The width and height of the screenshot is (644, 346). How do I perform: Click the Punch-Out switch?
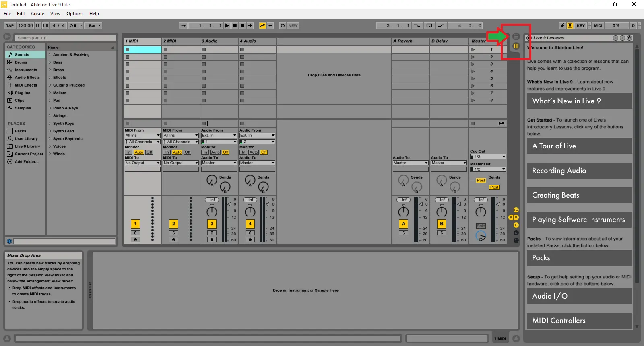(442, 25)
